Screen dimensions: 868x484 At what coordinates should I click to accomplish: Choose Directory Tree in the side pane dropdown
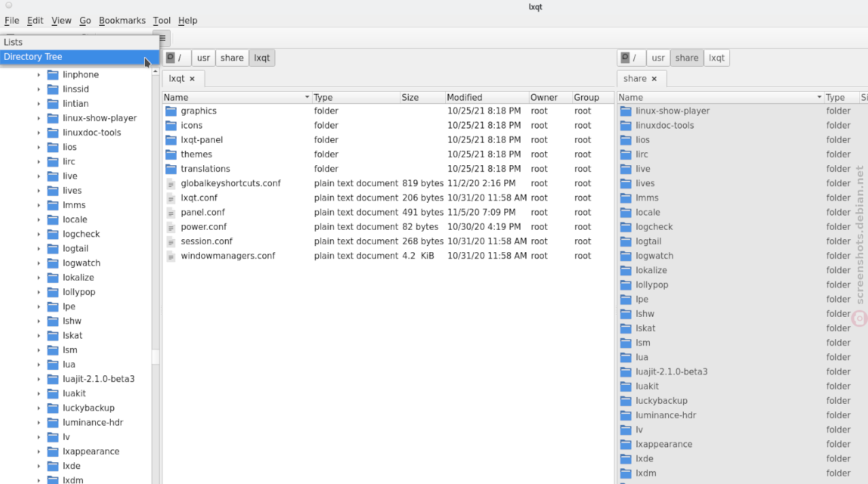point(80,57)
